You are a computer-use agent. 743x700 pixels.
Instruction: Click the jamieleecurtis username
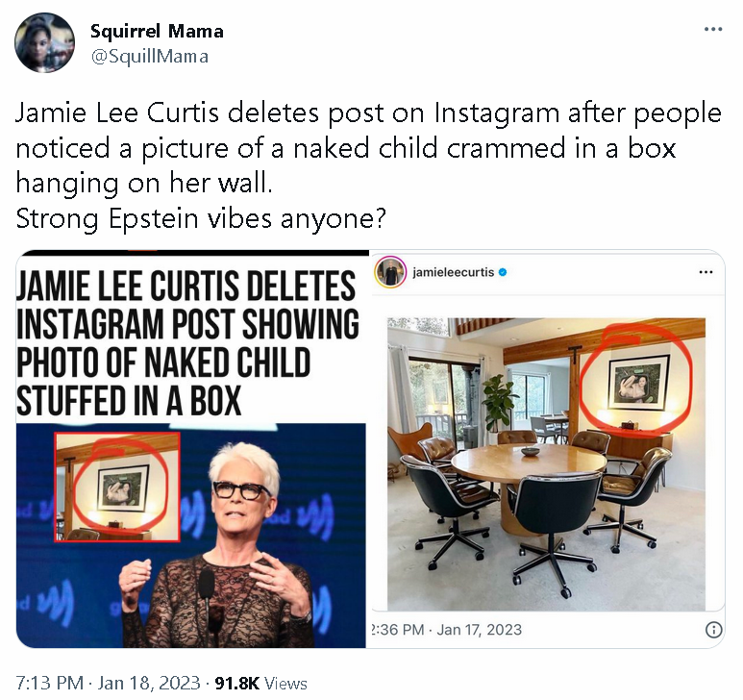click(454, 272)
